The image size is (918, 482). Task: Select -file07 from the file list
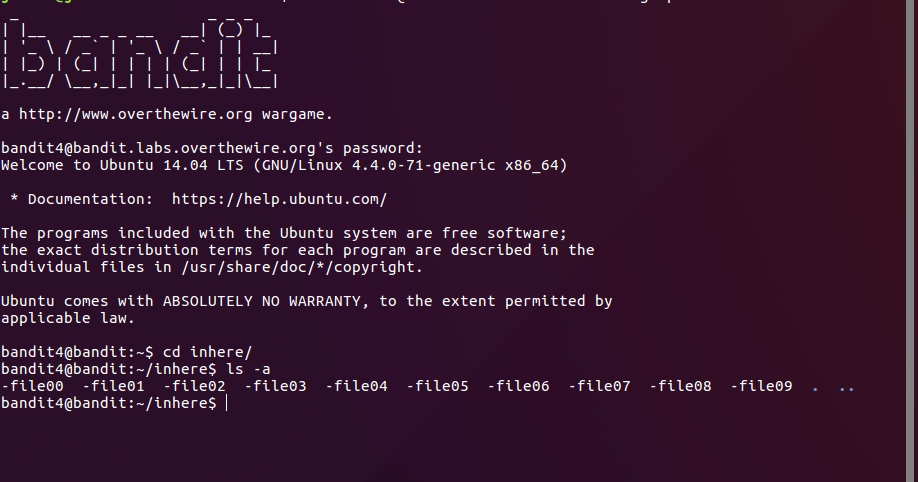pos(600,386)
